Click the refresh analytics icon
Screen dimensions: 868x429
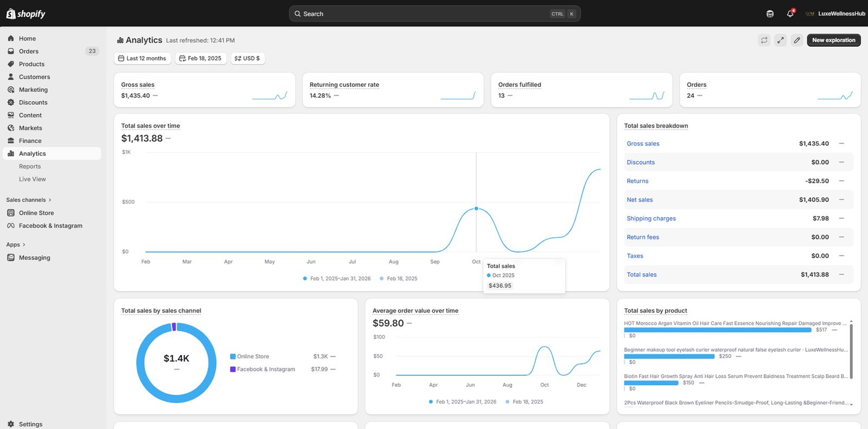pos(764,40)
